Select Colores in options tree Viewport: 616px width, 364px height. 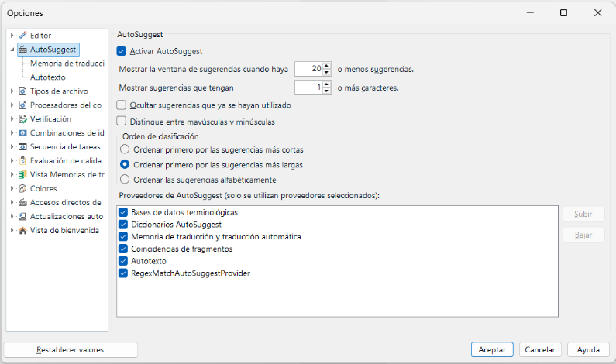43,188
